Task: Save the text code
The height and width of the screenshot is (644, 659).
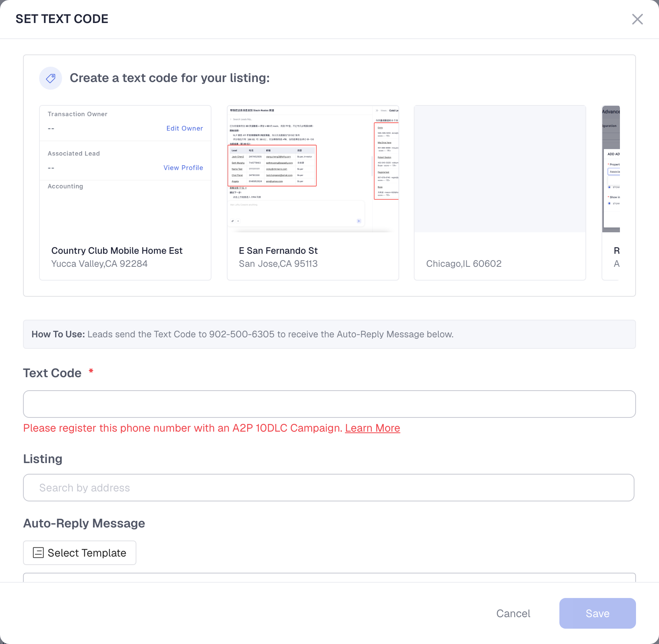Action: pos(598,613)
